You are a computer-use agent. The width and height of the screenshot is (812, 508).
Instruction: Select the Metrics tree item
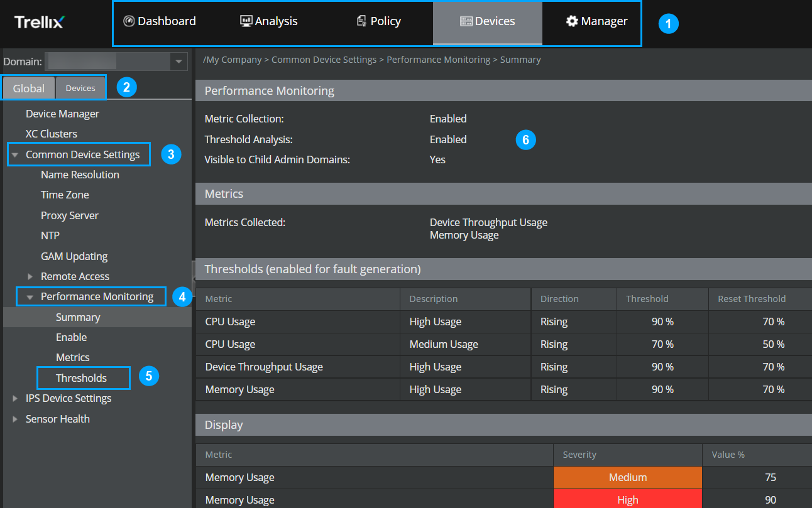[x=73, y=358]
